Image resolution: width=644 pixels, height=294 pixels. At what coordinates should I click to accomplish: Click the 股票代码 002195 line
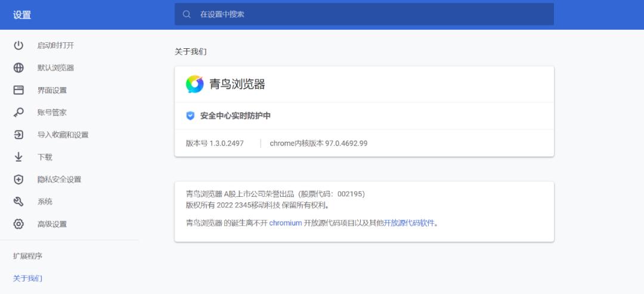pyautogui.click(x=275, y=194)
